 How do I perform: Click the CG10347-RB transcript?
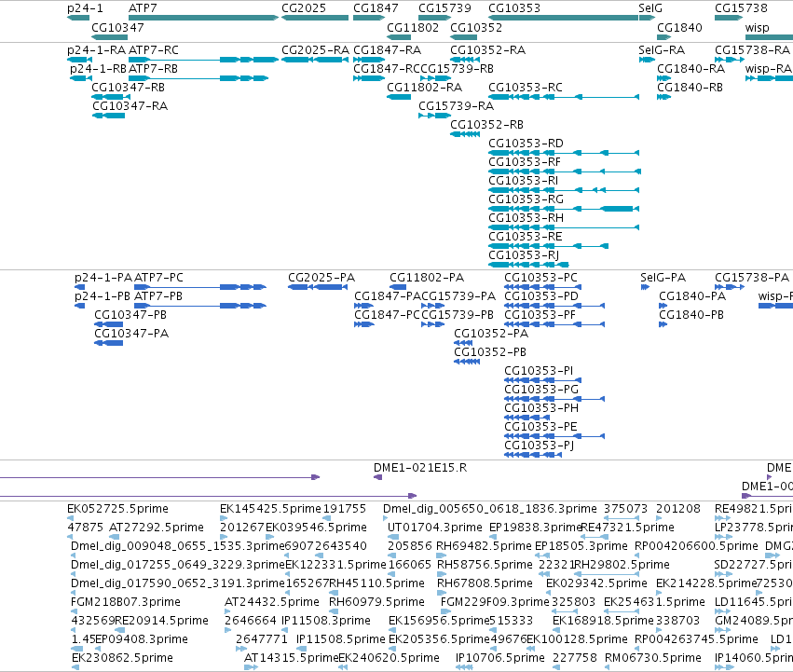pos(111,97)
